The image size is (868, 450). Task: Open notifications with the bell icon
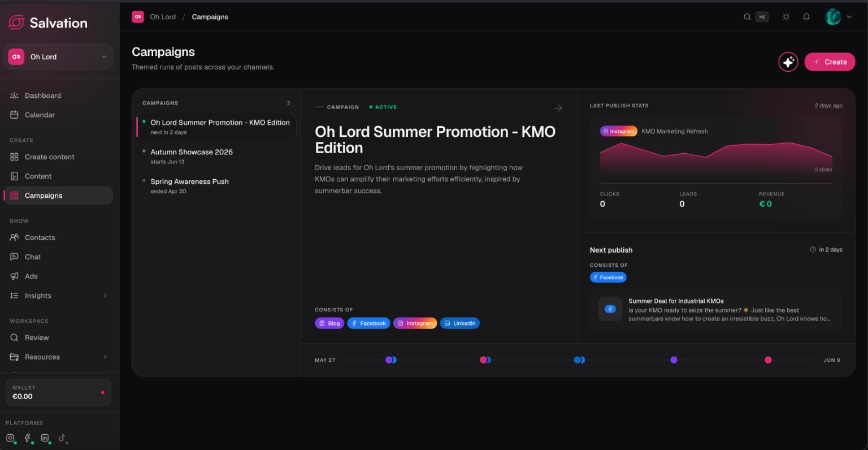click(806, 17)
